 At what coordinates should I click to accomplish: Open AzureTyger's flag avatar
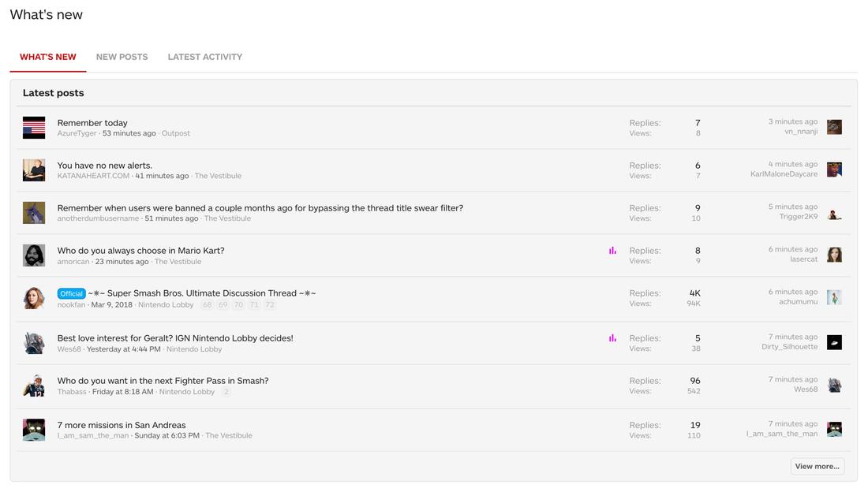[x=34, y=128]
